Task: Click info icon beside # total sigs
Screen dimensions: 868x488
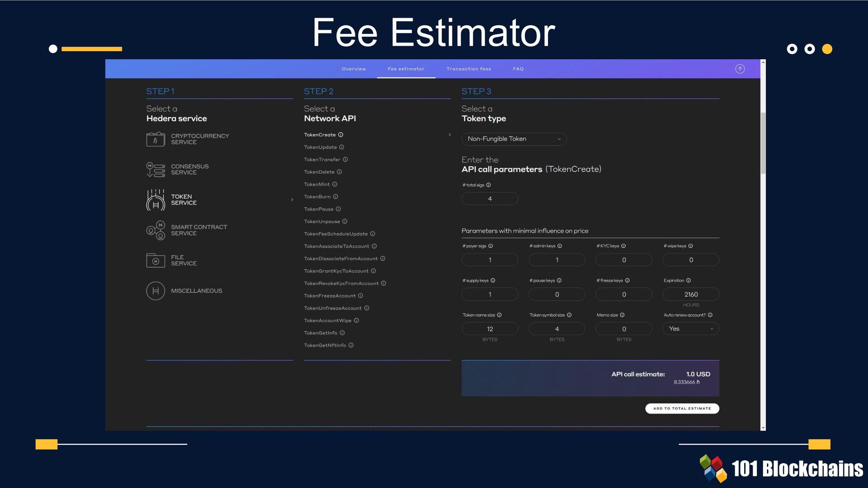Action: pyautogui.click(x=488, y=185)
